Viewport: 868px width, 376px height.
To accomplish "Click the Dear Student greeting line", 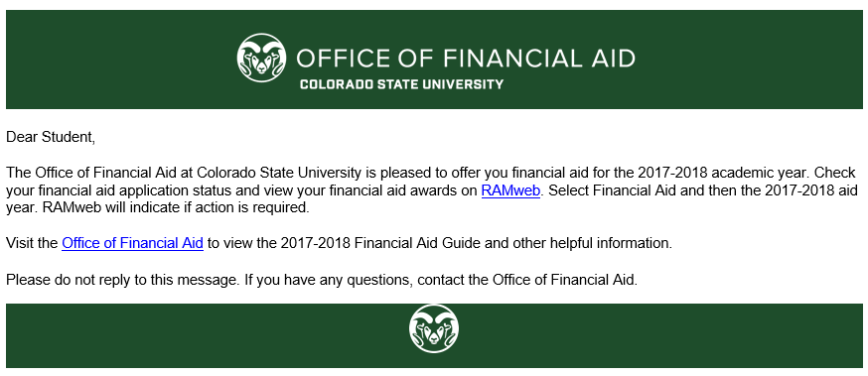I will coord(51,137).
